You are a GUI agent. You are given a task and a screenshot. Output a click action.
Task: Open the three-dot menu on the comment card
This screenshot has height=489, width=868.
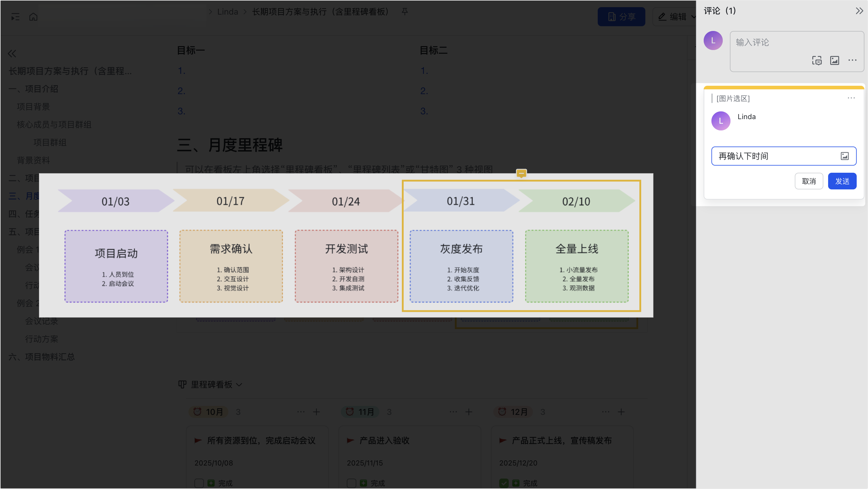tap(851, 98)
